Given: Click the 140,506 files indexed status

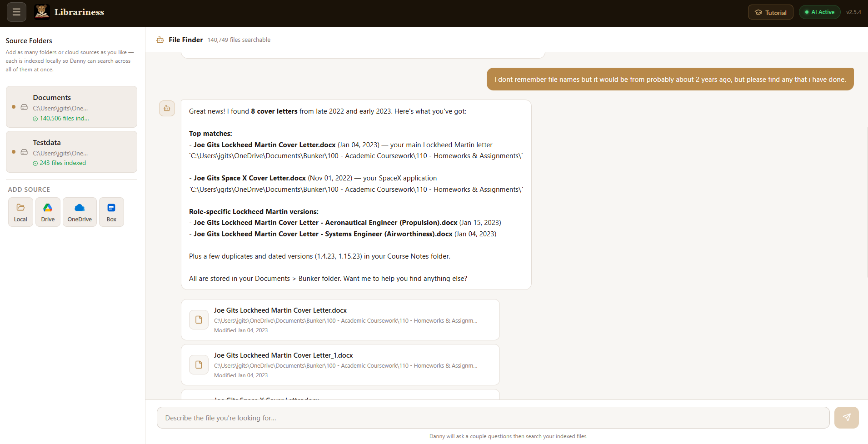Looking at the screenshot, I should (61, 119).
